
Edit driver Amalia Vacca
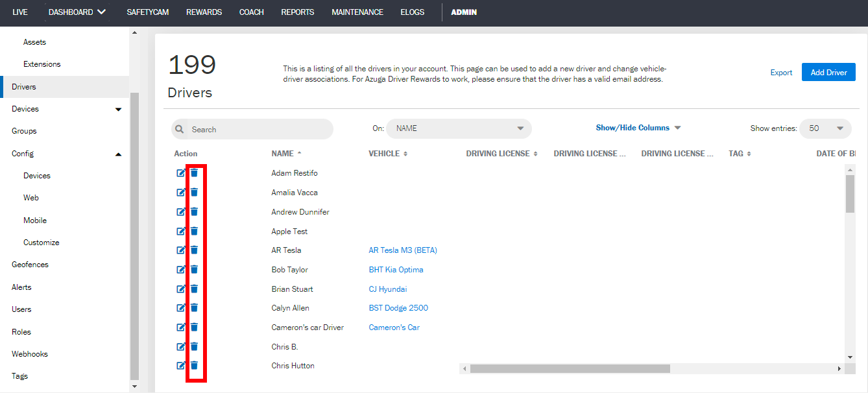(181, 193)
